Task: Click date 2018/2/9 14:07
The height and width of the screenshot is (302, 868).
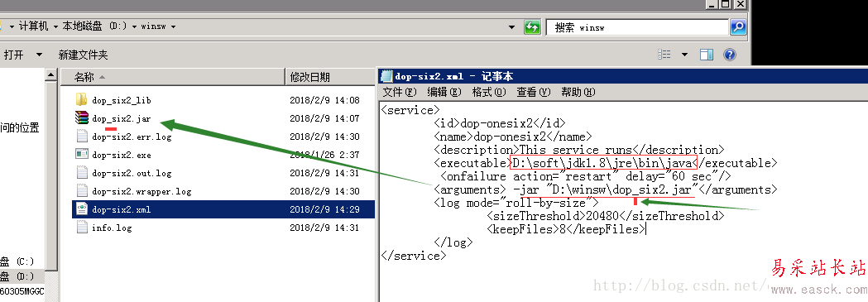Action: coord(324,118)
